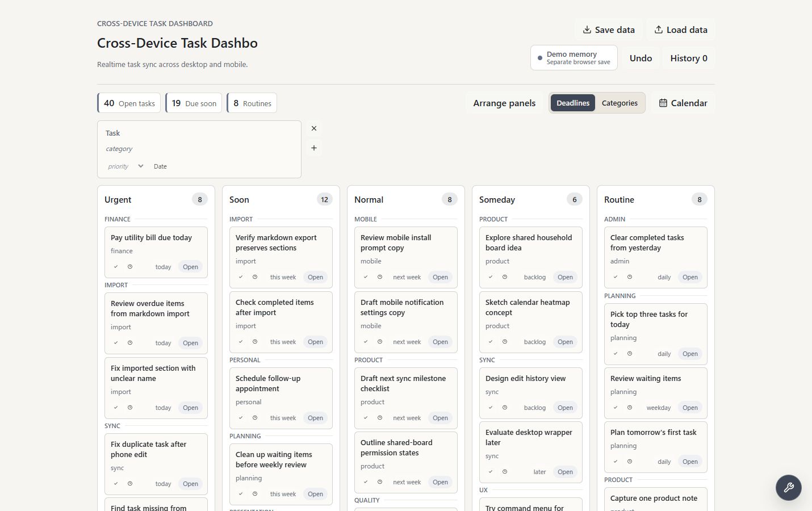Click the Demo memory storage indicator
The height and width of the screenshot is (511, 812).
[x=574, y=58]
